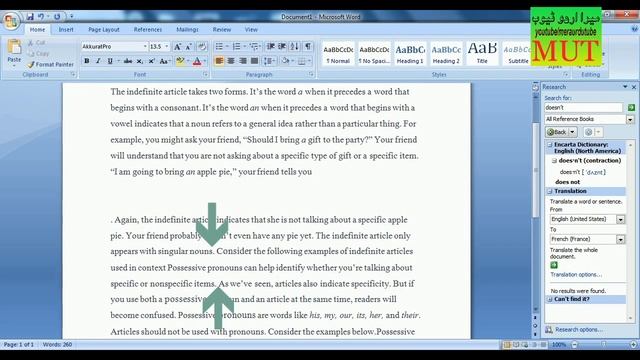The height and width of the screenshot is (360, 640).
Task: Redo with the Quick Access toolbar
Action: pos(57,17)
